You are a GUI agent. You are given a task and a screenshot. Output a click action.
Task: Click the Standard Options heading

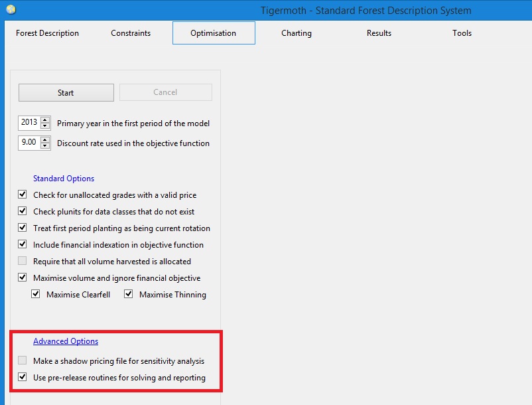64,179
